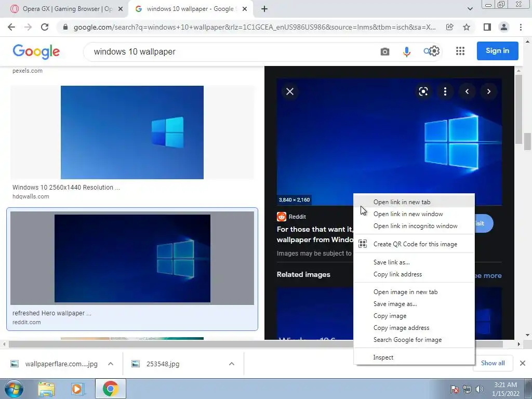Expand 253548.jpg download options

tap(232, 364)
